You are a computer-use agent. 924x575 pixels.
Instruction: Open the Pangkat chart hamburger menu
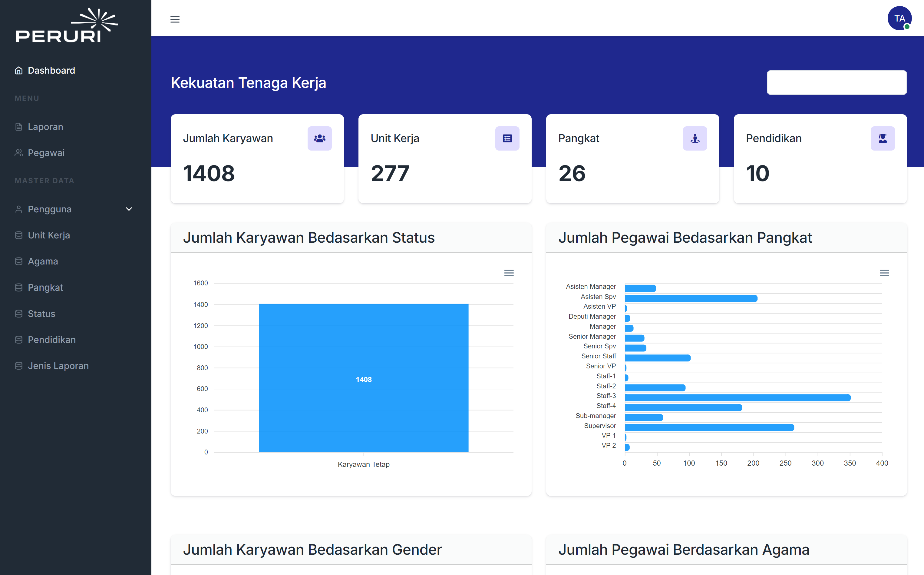tap(884, 273)
